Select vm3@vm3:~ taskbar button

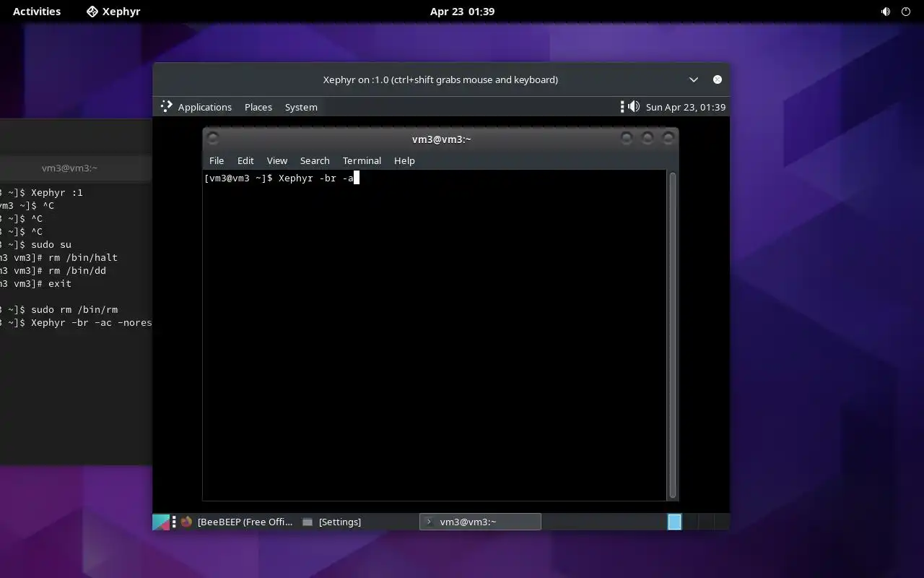[x=480, y=522]
